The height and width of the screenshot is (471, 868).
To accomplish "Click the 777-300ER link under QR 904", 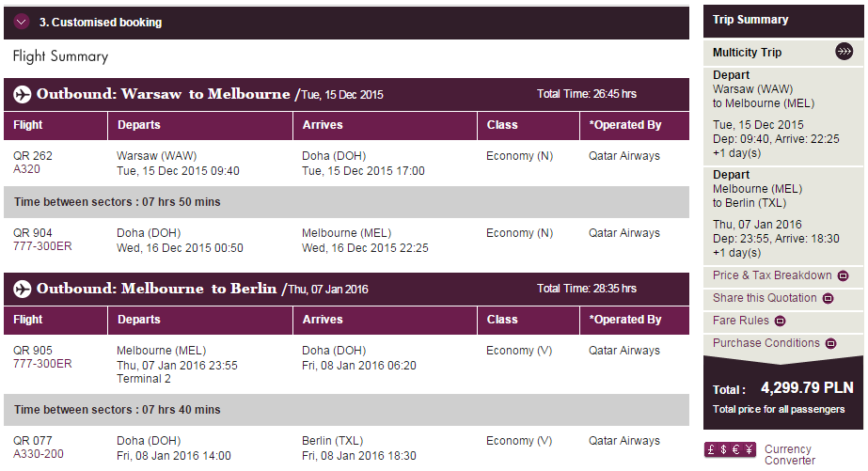I will [x=42, y=246].
